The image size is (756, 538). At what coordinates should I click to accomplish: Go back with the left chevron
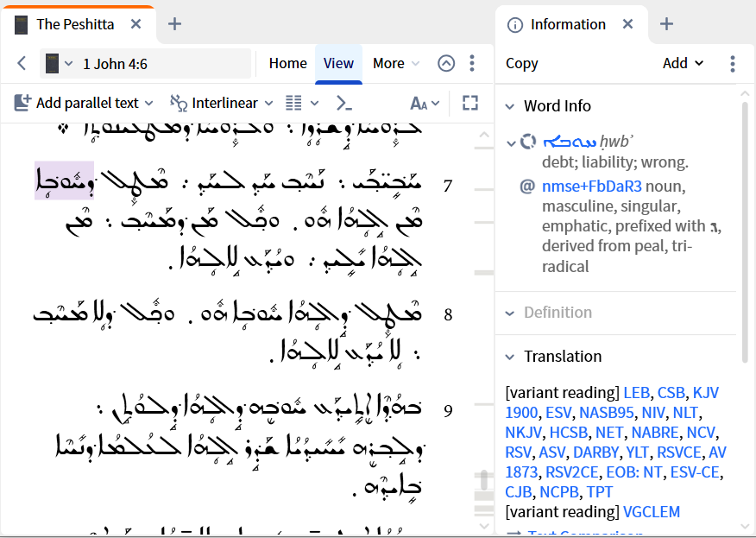(x=22, y=63)
